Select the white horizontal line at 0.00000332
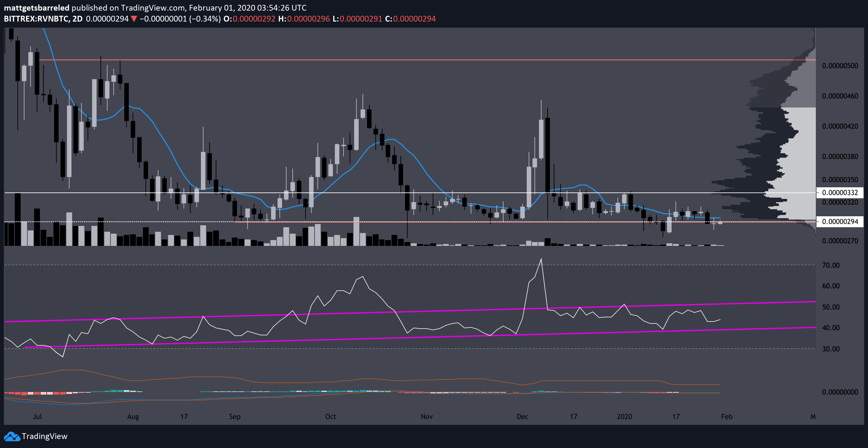868x448 pixels. point(410,193)
